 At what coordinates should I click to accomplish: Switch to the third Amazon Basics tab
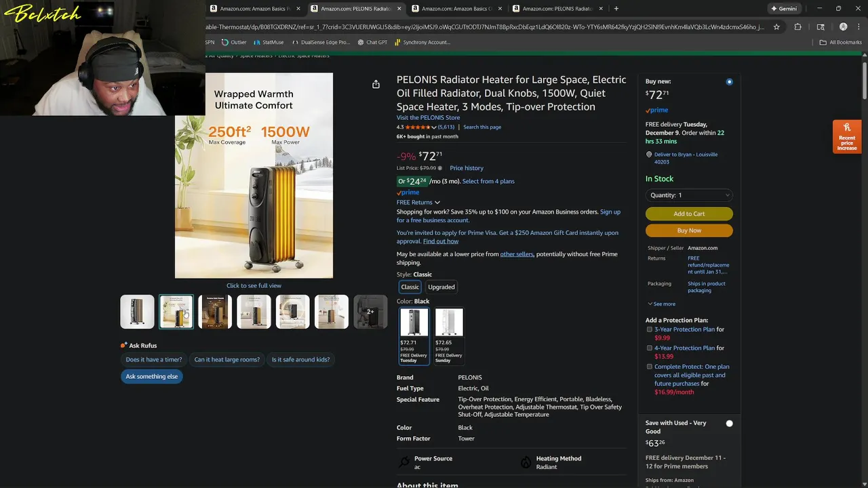point(454,9)
